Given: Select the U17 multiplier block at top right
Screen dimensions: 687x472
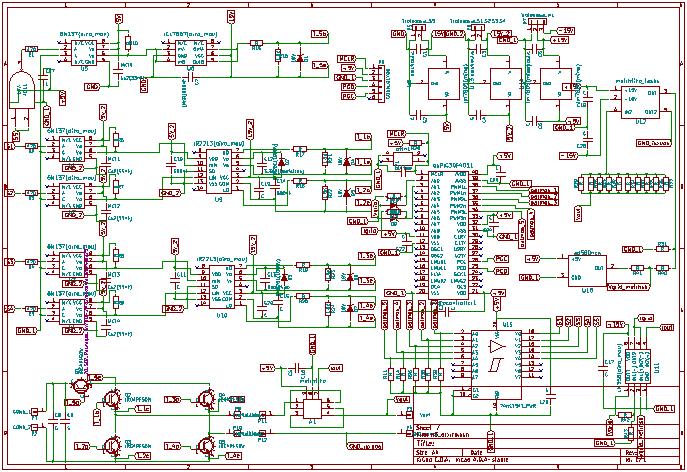Looking at the screenshot, I should 640,102.
